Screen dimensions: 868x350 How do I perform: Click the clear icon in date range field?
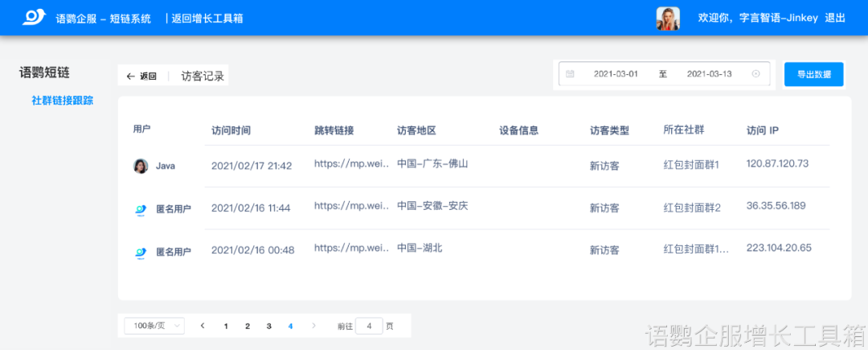coord(755,74)
